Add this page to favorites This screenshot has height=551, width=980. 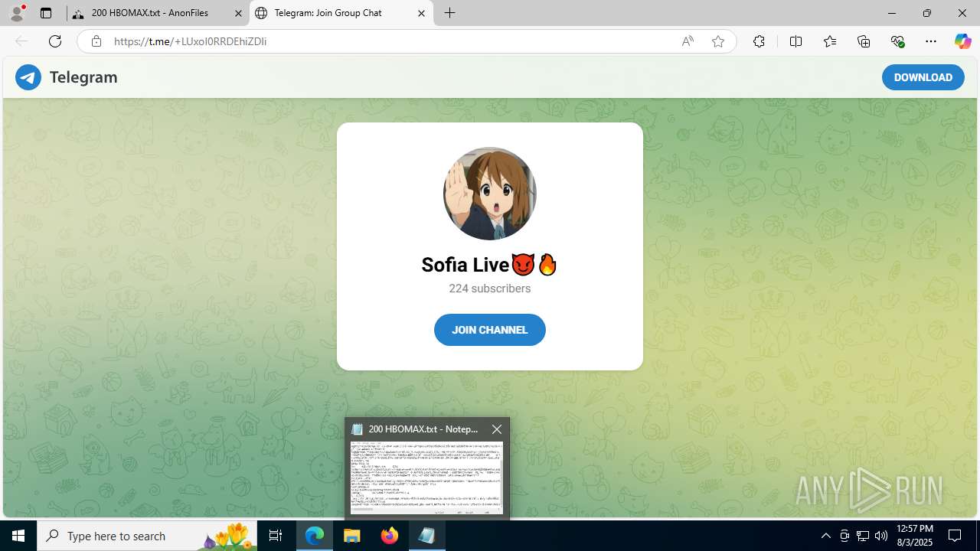(x=717, y=41)
